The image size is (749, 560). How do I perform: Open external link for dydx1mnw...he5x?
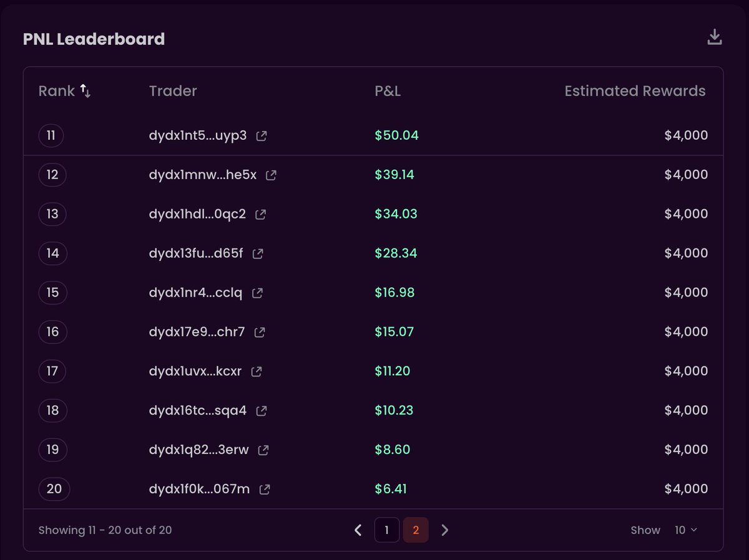(x=271, y=175)
